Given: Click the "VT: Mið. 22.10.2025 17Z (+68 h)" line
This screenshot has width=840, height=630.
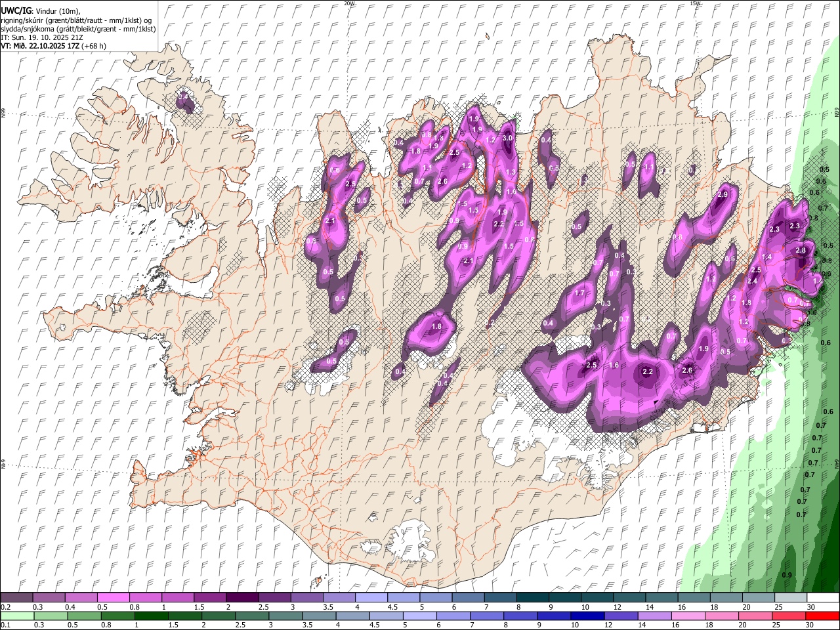Looking at the screenshot, I should (54, 46).
